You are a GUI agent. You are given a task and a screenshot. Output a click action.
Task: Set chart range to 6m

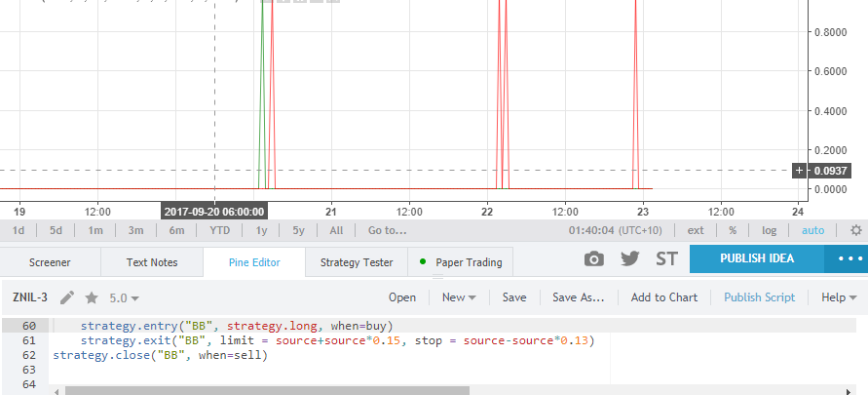(x=176, y=230)
